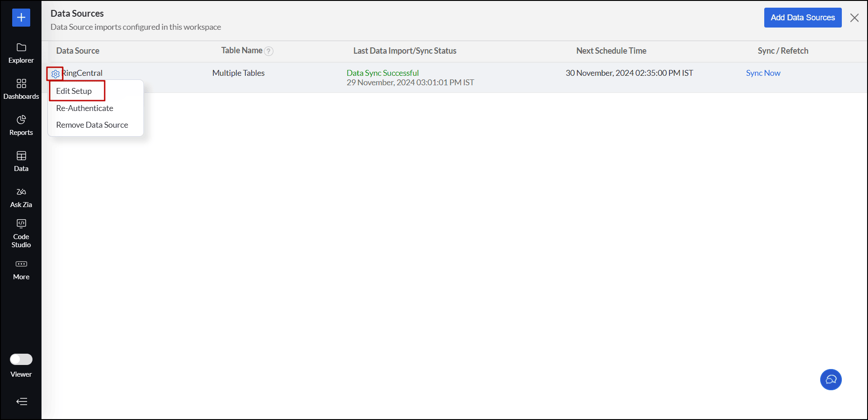Open the Dashboards section
Image resolution: width=868 pixels, height=420 pixels.
coord(21,88)
